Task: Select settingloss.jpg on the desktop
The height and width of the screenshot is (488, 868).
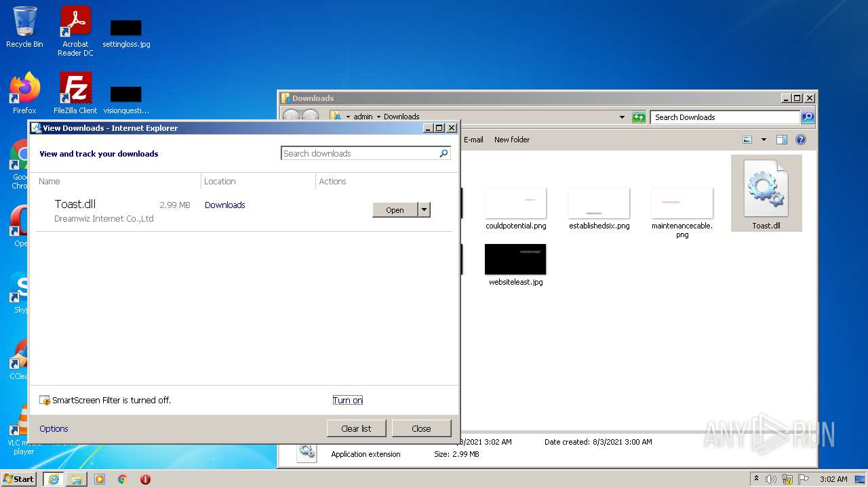Action: pyautogui.click(x=126, y=34)
